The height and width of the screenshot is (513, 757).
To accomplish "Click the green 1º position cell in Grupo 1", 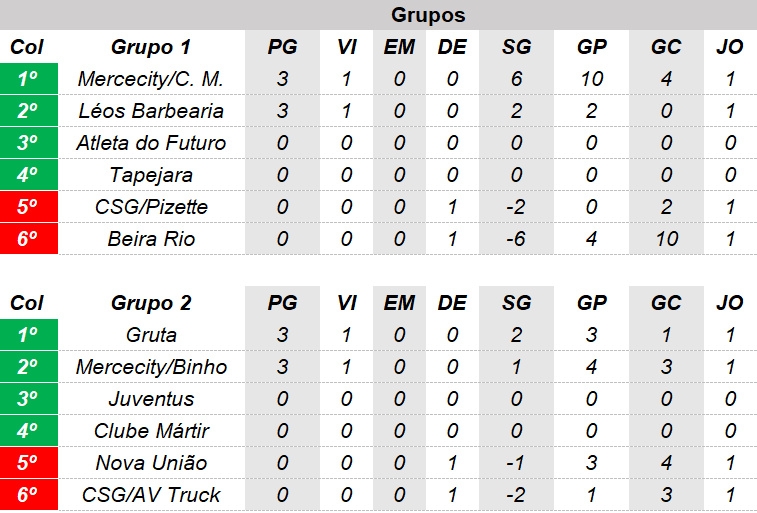I will [x=29, y=79].
